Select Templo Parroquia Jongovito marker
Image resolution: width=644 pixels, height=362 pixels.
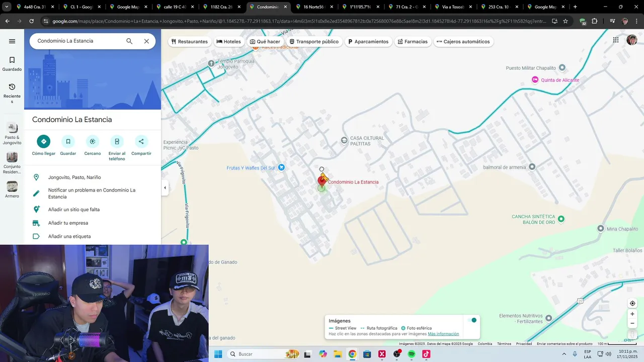click(211, 63)
